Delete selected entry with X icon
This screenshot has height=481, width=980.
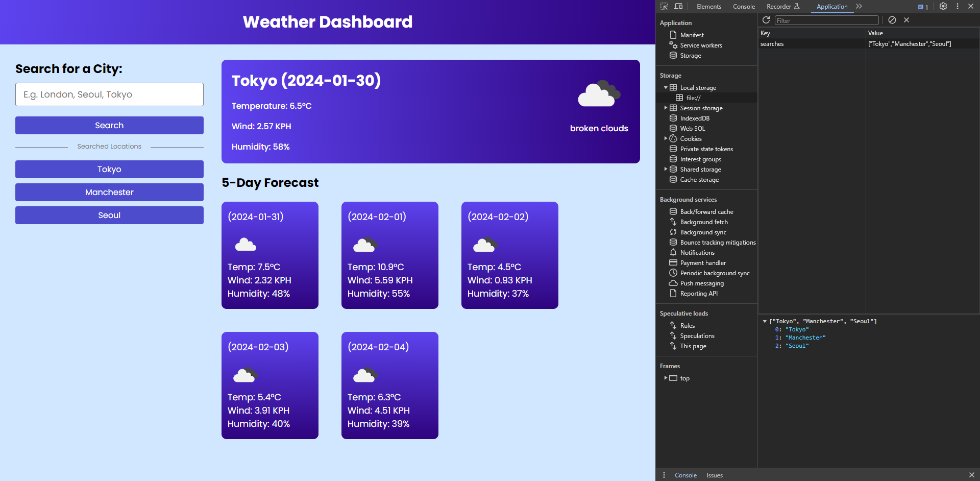pos(906,20)
